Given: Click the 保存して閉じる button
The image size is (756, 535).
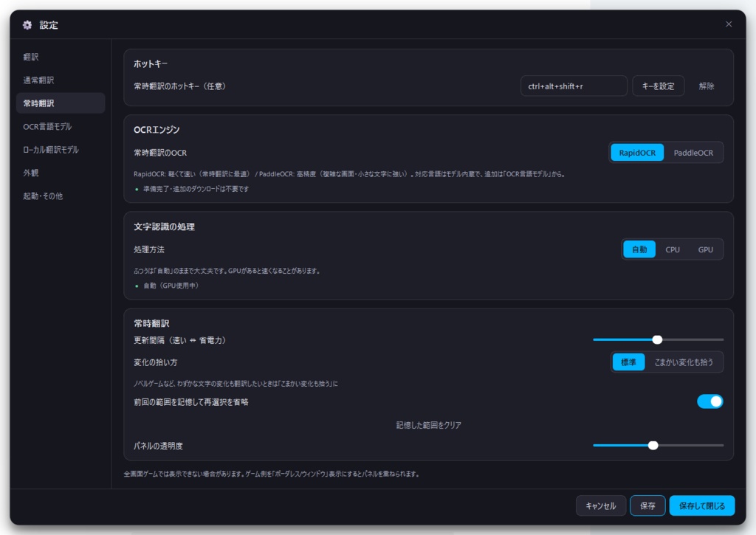Looking at the screenshot, I should tap(702, 505).
